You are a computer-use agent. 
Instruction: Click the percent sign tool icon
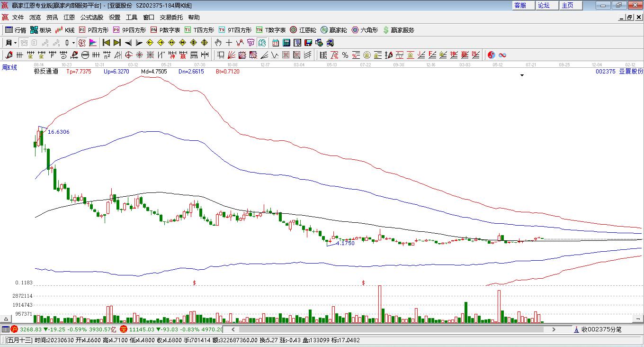click(x=345, y=55)
